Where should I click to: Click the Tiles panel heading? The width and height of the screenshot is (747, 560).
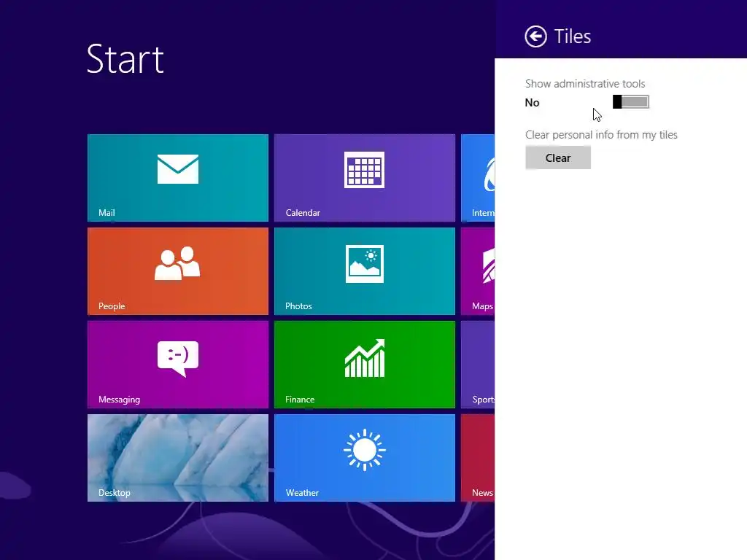[572, 36]
